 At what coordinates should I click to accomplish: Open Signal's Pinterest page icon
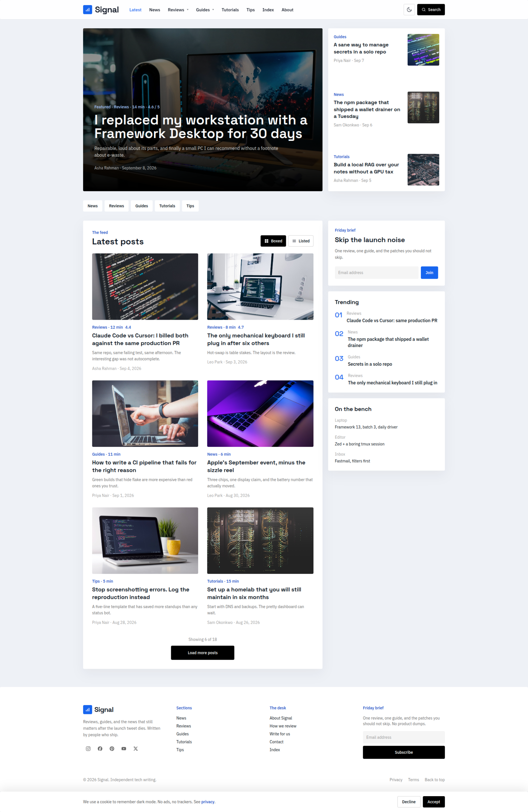(x=112, y=749)
